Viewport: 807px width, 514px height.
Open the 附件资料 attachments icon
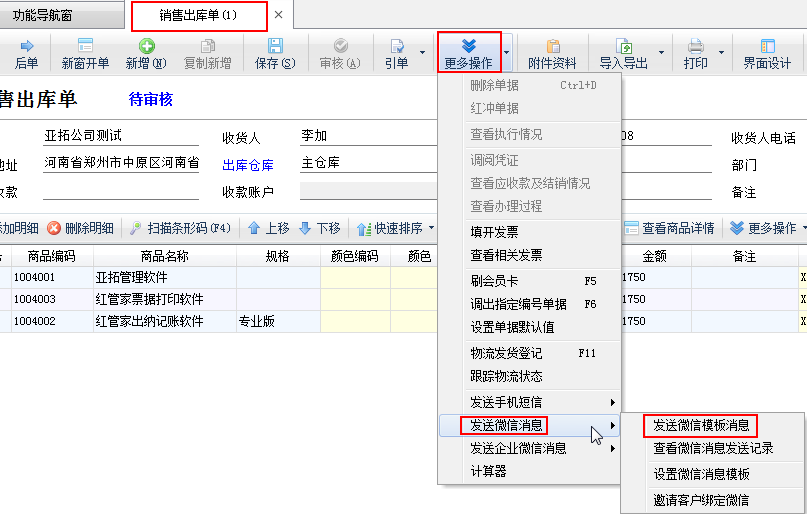(552, 46)
